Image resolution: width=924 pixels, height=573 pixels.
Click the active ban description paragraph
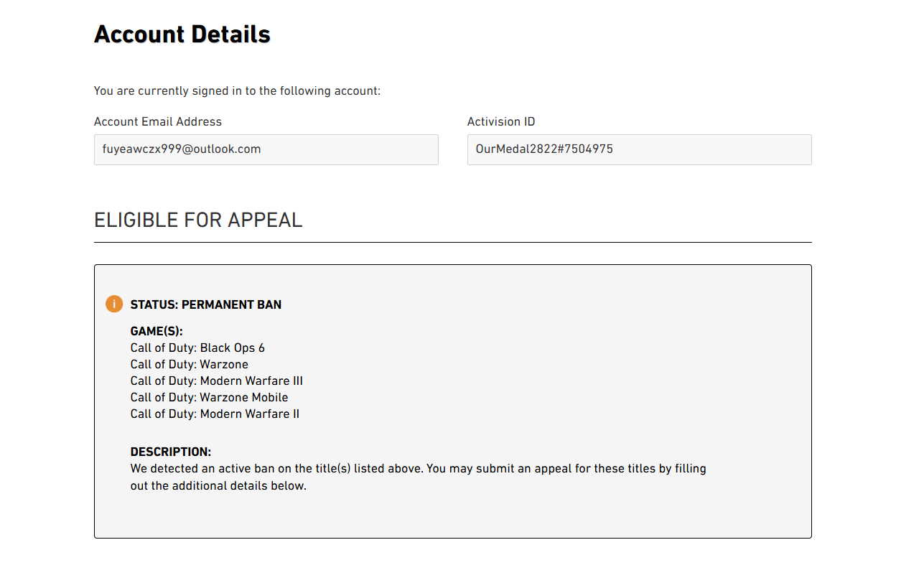click(x=419, y=477)
